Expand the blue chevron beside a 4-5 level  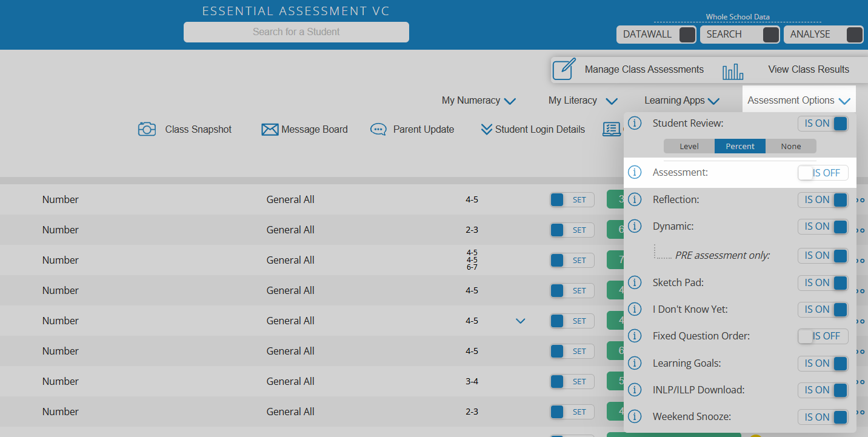(520, 321)
